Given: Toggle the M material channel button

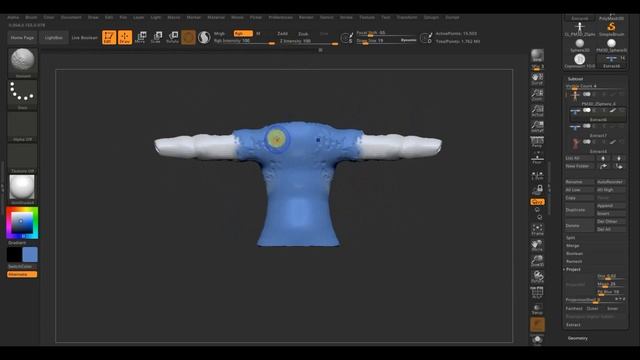Looking at the screenshot, I should pyautogui.click(x=258, y=33).
